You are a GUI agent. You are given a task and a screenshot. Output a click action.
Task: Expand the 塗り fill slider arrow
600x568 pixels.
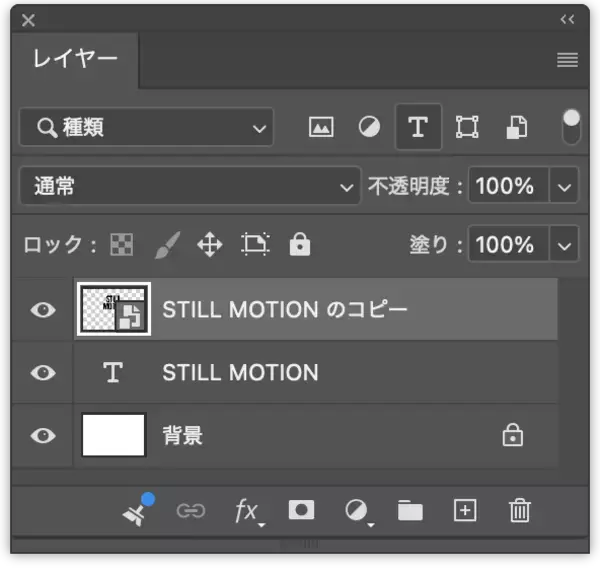point(564,245)
